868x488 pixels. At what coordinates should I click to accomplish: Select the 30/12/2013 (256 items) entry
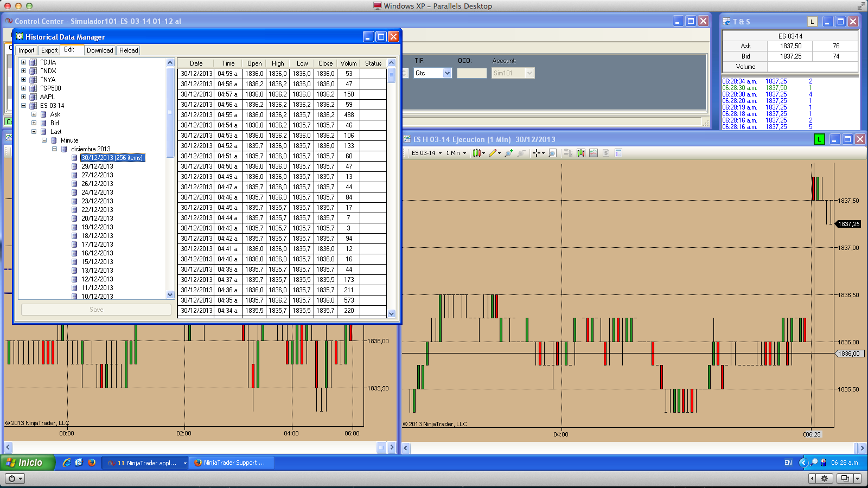113,158
